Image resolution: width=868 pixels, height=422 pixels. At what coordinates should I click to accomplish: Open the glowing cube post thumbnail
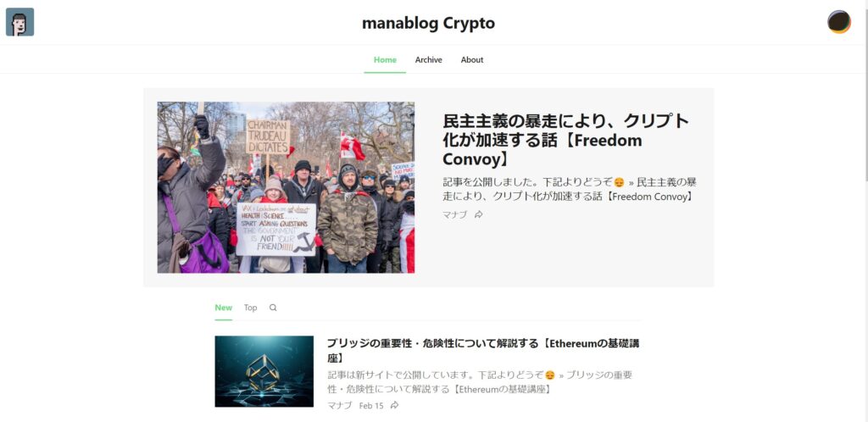[x=264, y=371]
